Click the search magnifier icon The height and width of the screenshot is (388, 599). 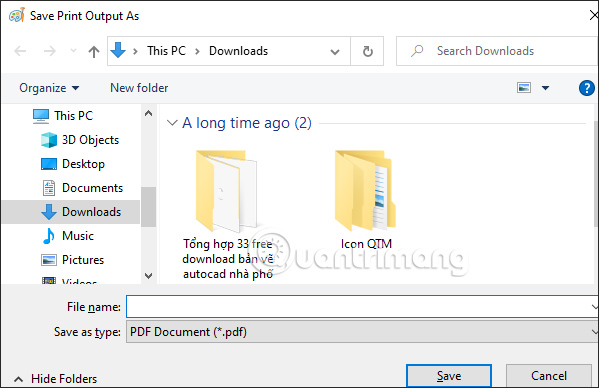(x=417, y=51)
